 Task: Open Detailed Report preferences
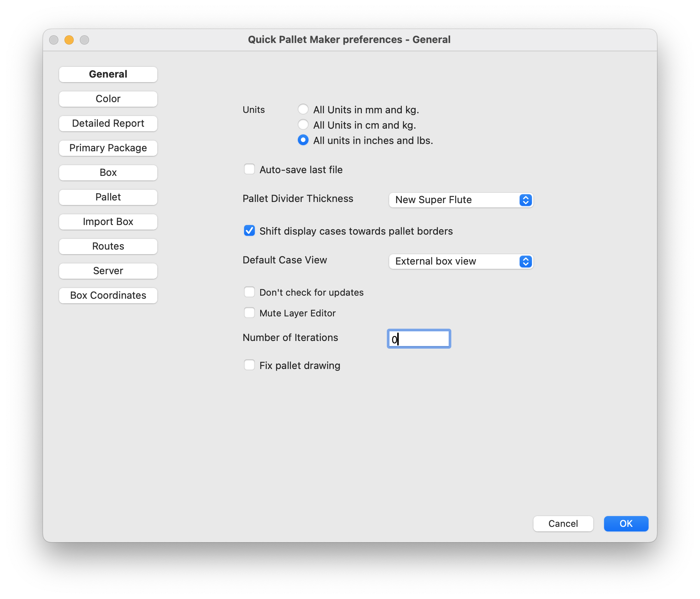coord(108,124)
